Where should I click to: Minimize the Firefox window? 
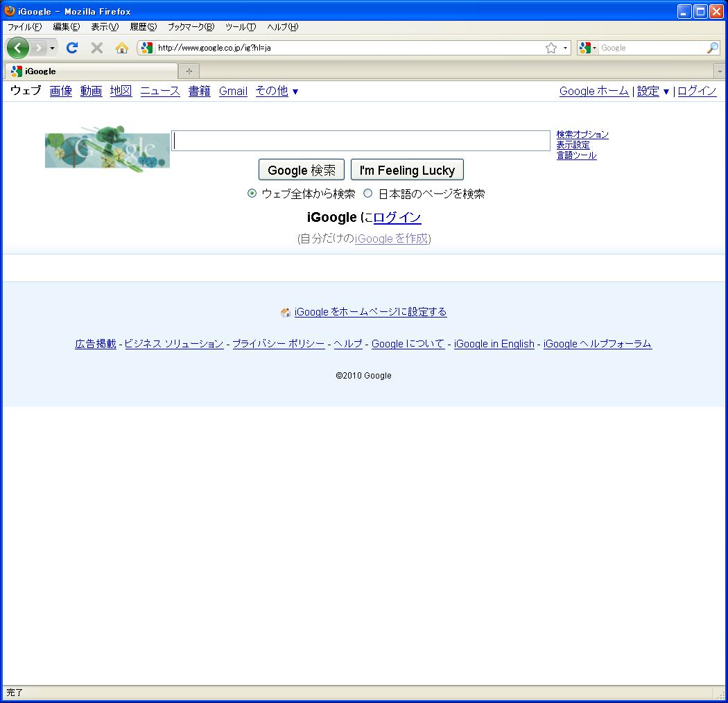pyautogui.click(x=684, y=11)
